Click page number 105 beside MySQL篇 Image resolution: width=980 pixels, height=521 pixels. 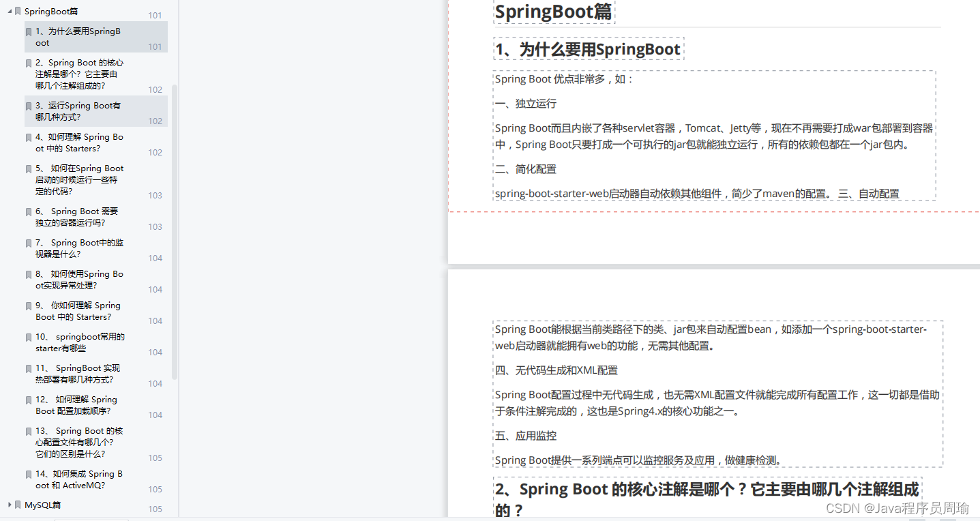(155, 509)
